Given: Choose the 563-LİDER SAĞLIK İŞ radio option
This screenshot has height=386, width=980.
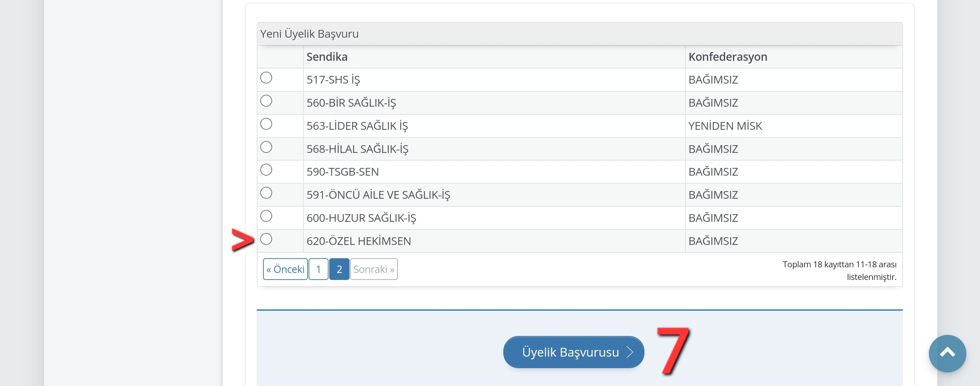Looking at the screenshot, I should (x=266, y=124).
